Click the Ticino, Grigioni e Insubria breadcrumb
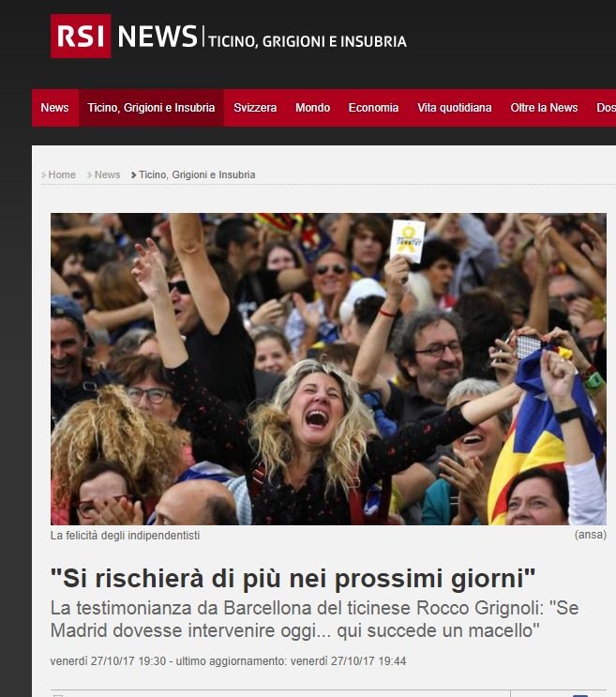616x697 pixels. click(x=197, y=174)
